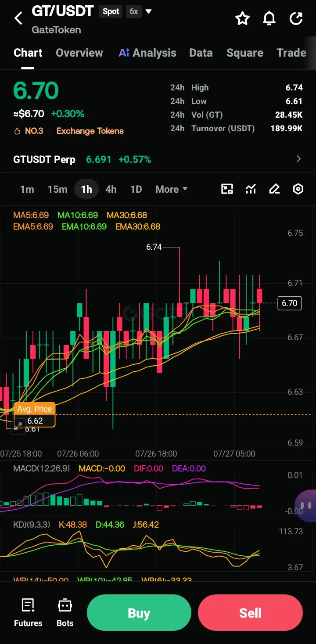Select the 1h timeframe
The width and height of the screenshot is (316, 644).
pyautogui.click(x=86, y=189)
